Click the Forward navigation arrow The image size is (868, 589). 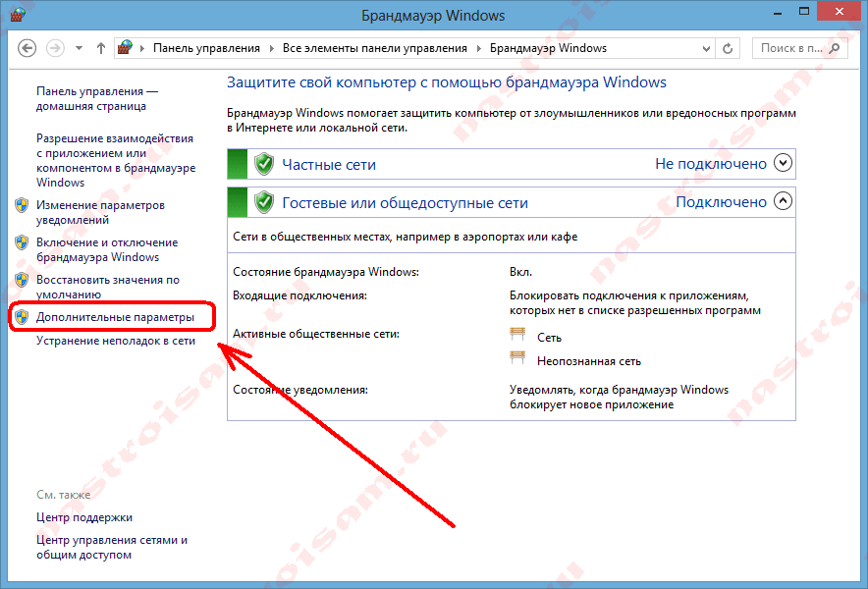[55, 48]
